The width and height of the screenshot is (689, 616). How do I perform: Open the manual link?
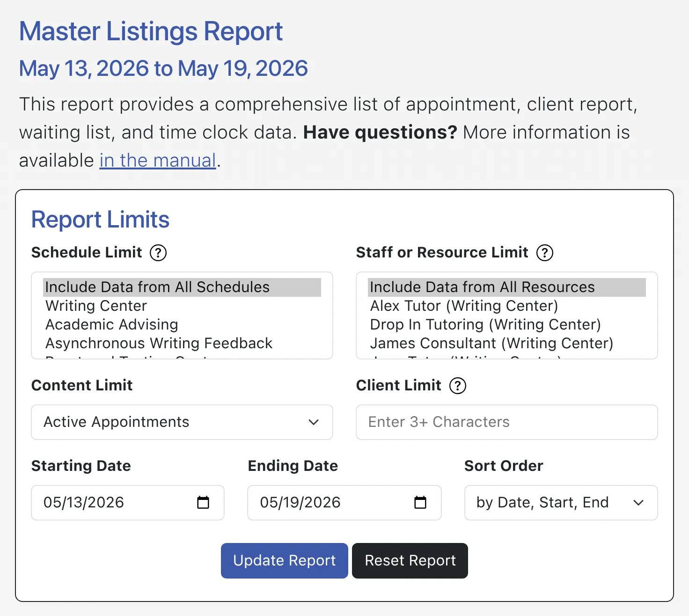tap(158, 161)
